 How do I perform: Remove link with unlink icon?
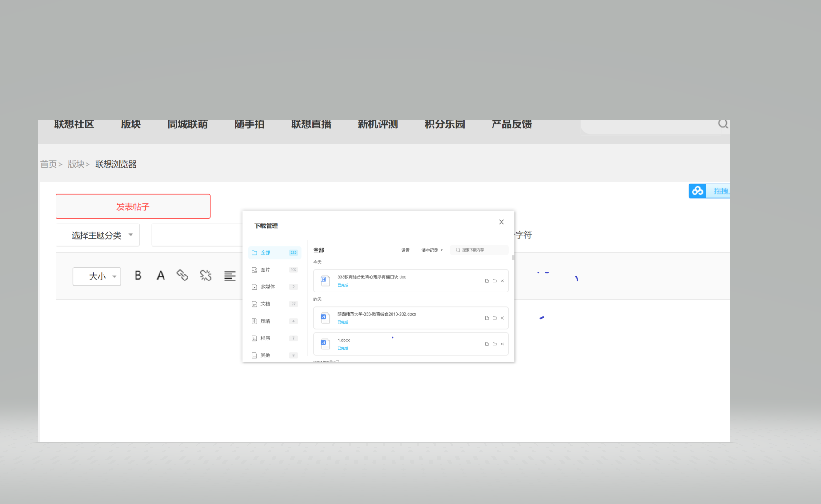tap(206, 276)
